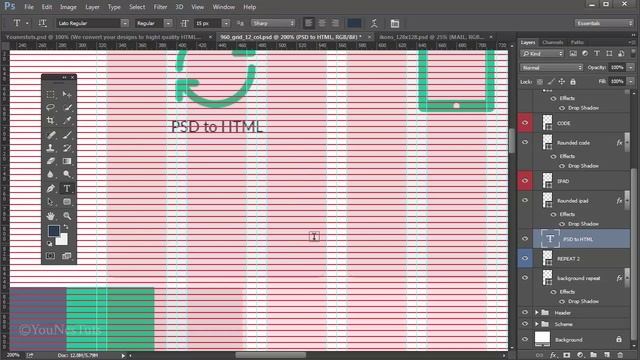
Task: Select the Move tool
Action: point(67,95)
